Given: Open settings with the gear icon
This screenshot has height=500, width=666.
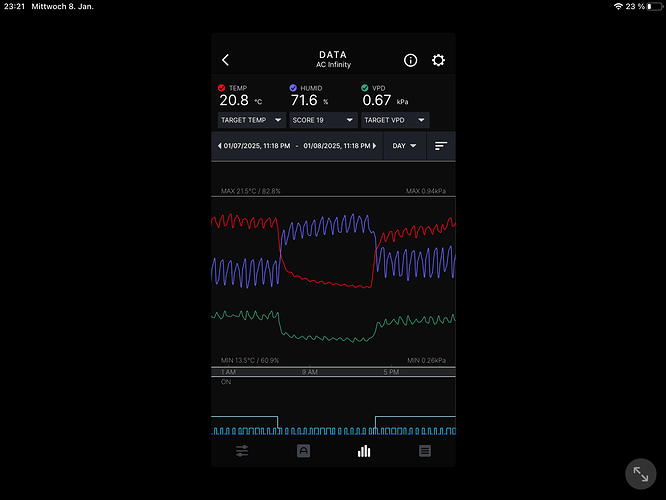Looking at the screenshot, I should (438, 60).
